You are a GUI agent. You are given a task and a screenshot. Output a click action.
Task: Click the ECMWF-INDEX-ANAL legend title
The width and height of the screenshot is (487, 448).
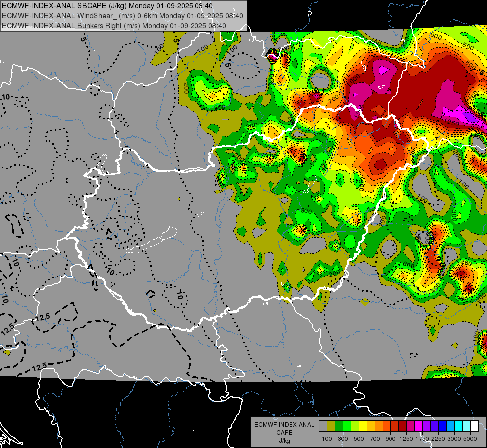tap(284, 425)
